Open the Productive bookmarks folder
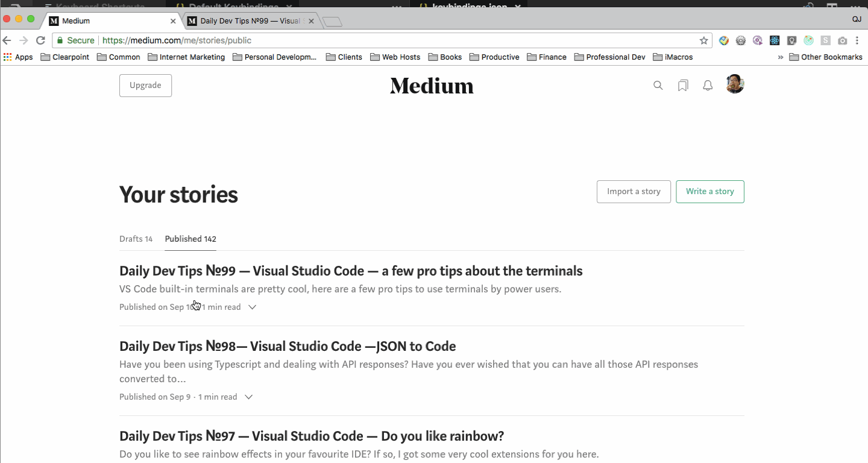This screenshot has height=463, width=868. (x=494, y=57)
